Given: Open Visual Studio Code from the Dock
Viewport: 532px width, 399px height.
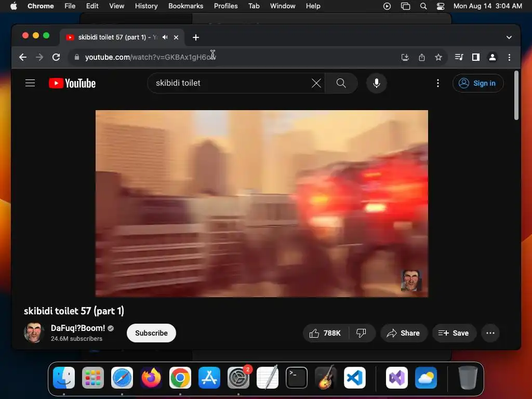Looking at the screenshot, I should (354, 378).
